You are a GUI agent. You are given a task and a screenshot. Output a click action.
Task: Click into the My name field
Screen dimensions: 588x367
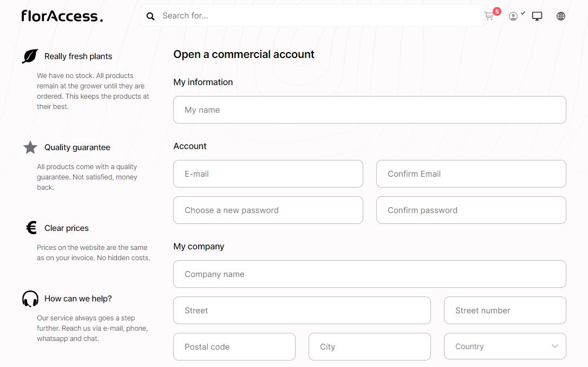point(369,110)
